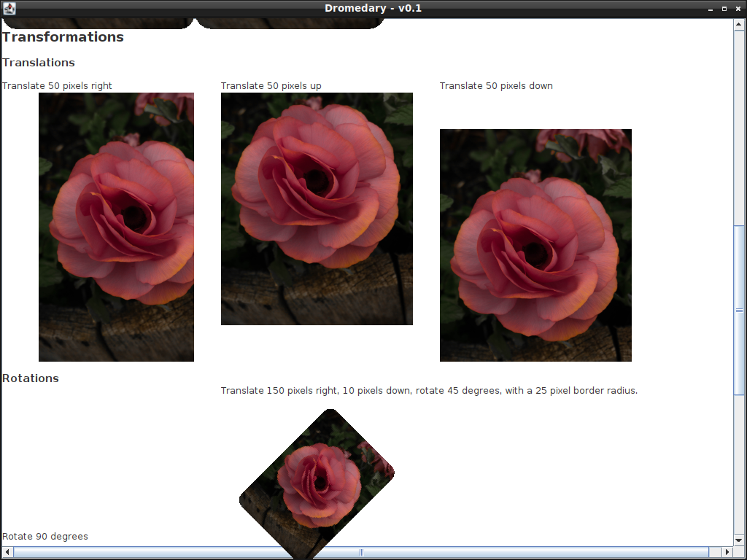Click the Transformations heading
Viewport: 747px width, 560px height.
point(63,37)
